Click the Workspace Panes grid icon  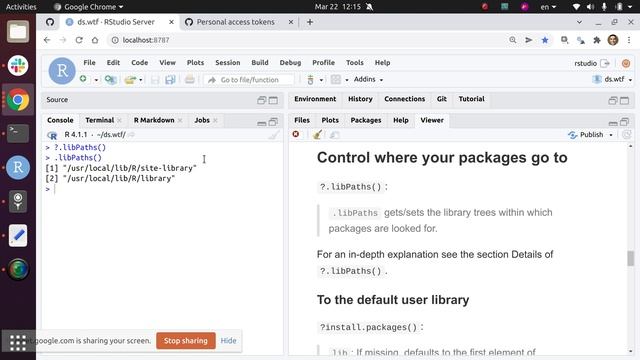(x=336, y=79)
